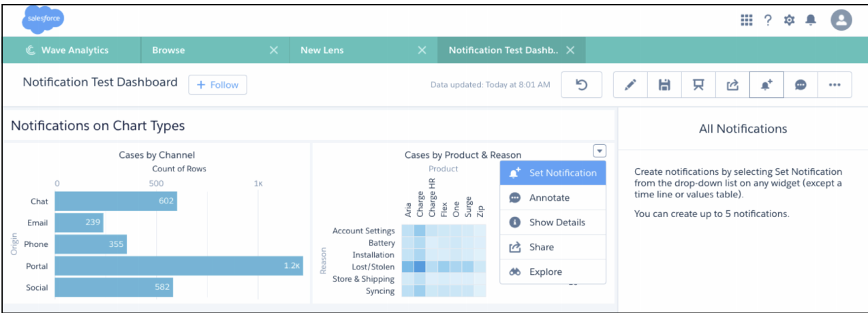Click the Cases by Product & Reason title
868x313 pixels.
tap(463, 155)
